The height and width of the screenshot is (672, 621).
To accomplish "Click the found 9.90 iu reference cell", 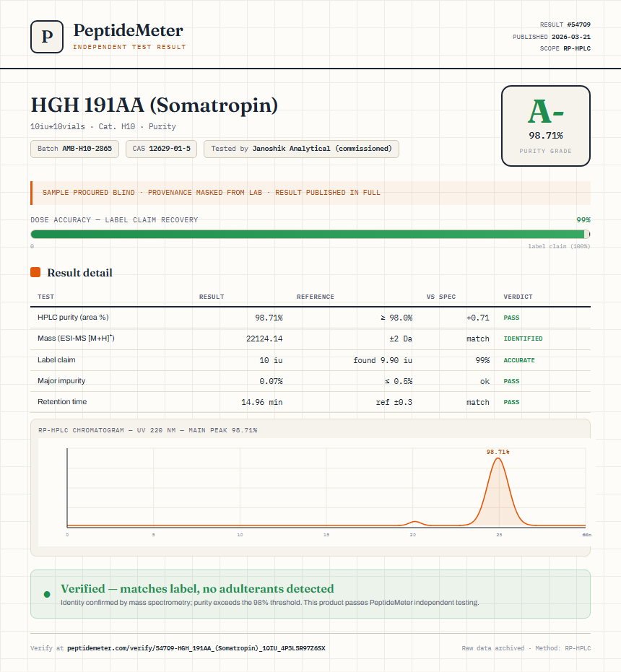I will [x=383, y=360].
